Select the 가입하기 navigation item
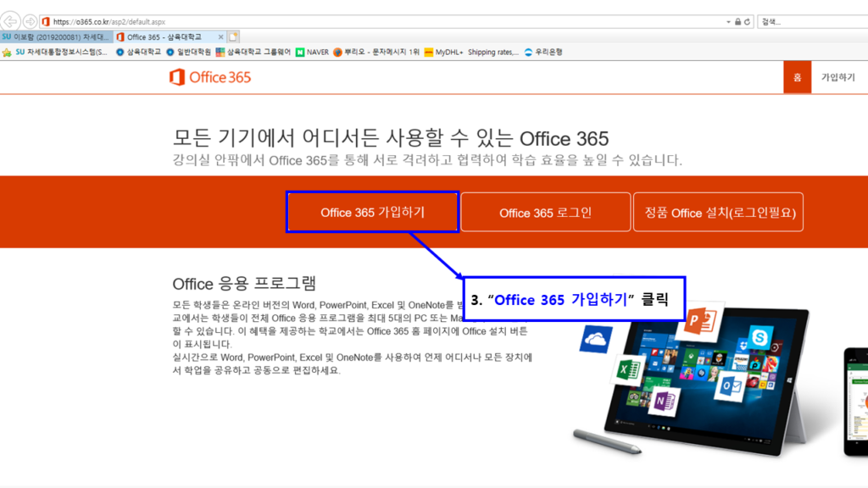 (x=837, y=77)
